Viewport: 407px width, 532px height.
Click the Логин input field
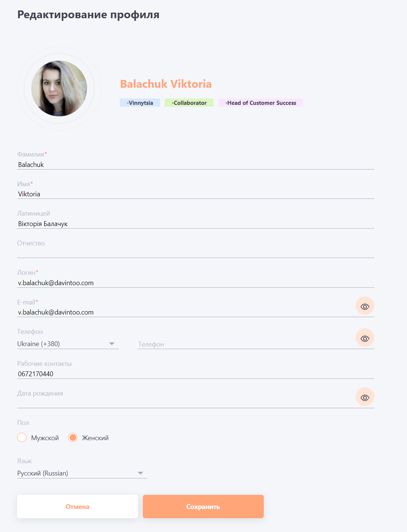pyautogui.click(x=196, y=283)
